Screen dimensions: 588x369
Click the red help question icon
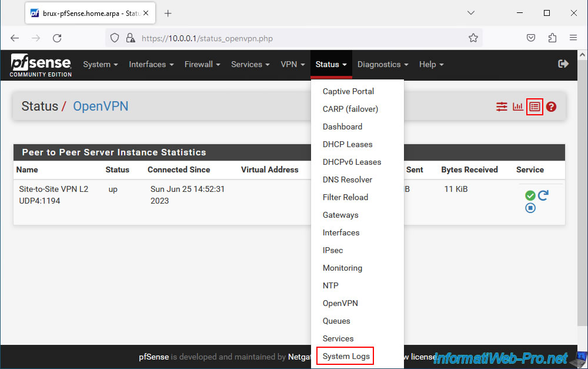pos(552,107)
